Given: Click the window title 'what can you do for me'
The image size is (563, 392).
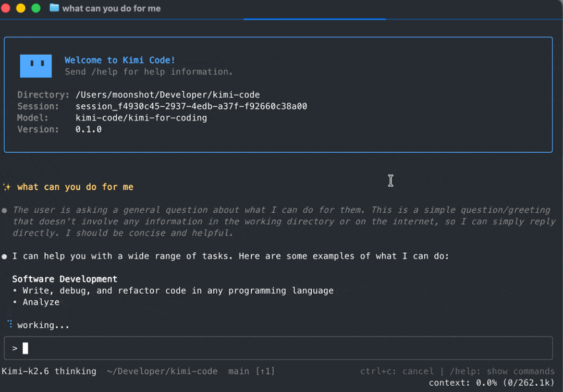Looking at the screenshot, I should [x=112, y=8].
